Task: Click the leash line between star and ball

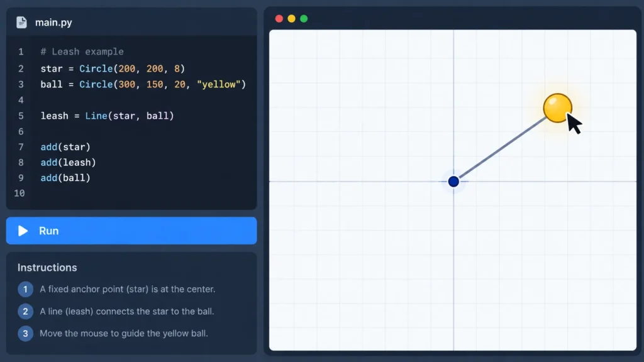Action: pyautogui.click(x=503, y=148)
